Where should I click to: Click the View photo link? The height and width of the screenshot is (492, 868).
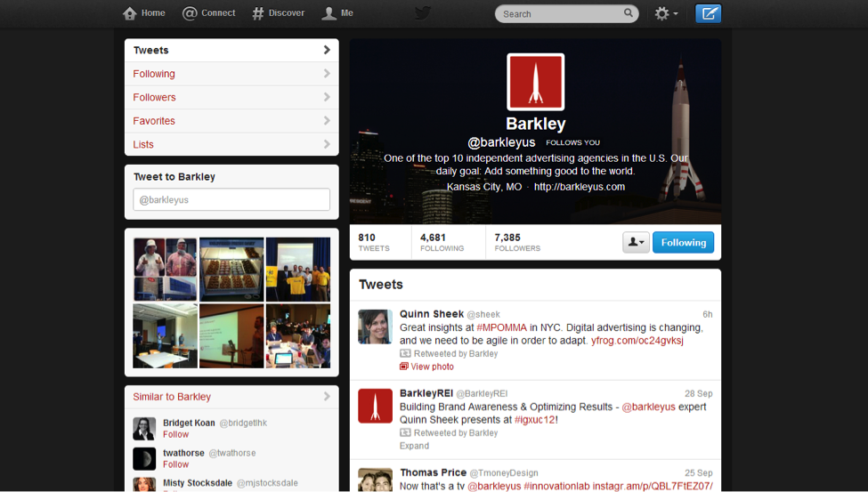coord(432,367)
